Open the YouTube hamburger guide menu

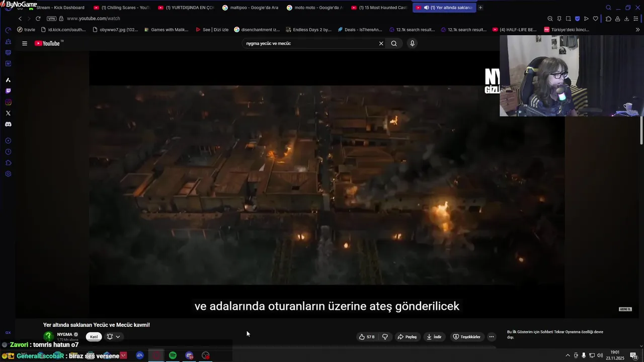24,43
